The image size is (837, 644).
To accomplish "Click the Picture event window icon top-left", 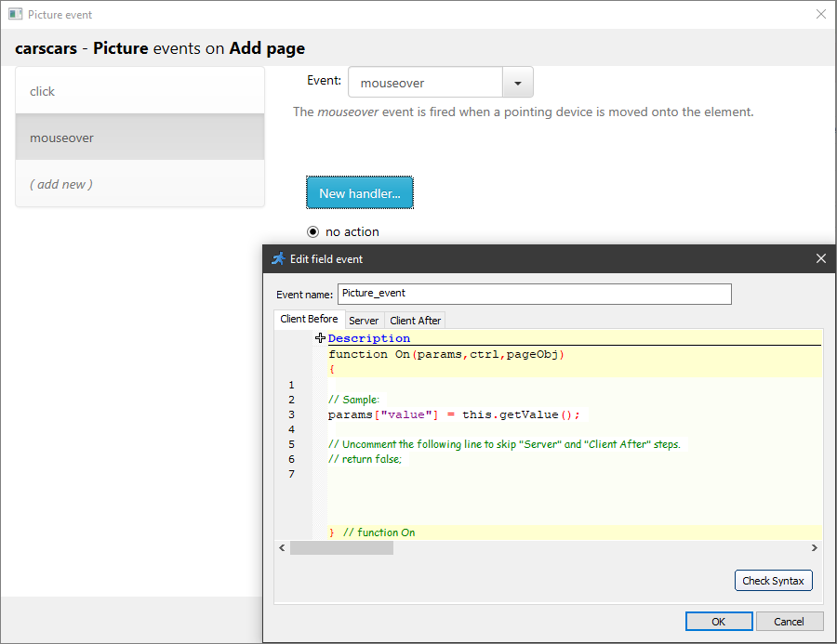I will coord(15,14).
